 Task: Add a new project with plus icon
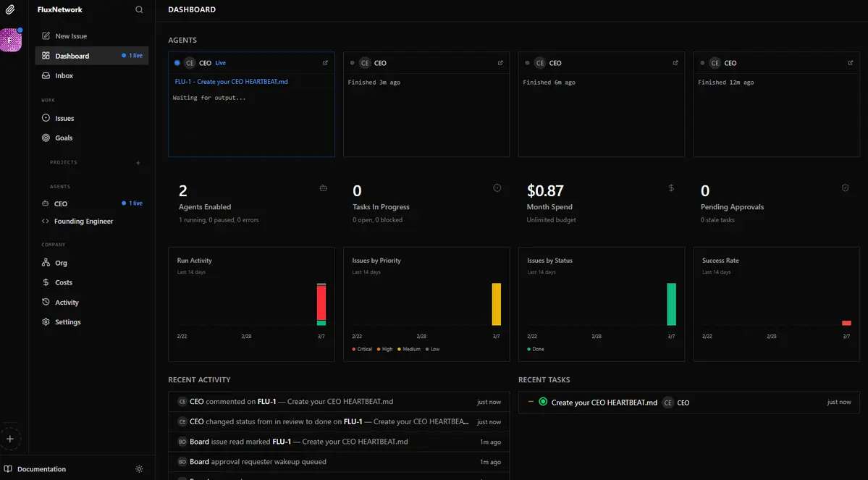pyautogui.click(x=138, y=163)
